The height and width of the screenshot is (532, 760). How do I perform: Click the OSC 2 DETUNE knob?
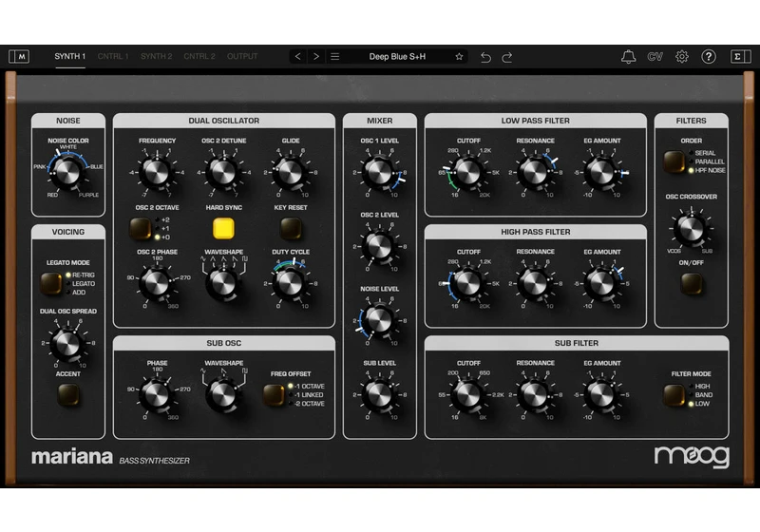tap(223, 172)
